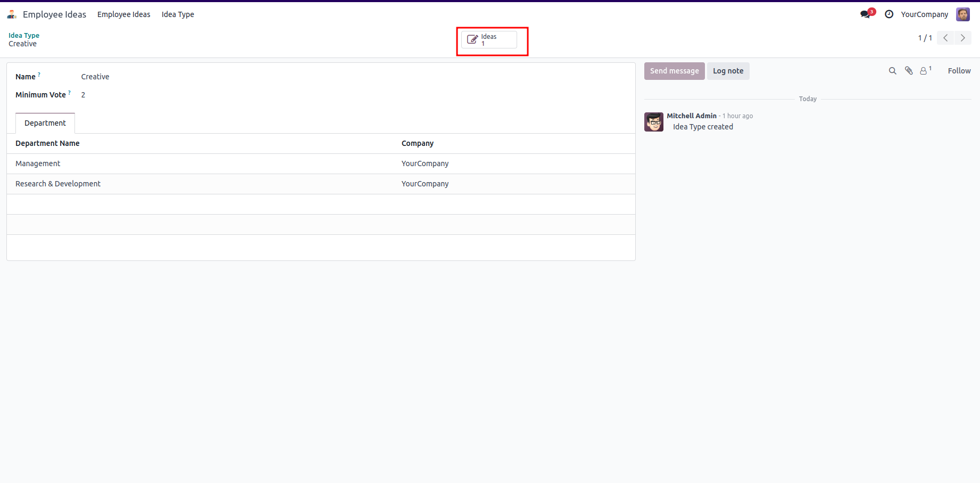Open the activities clock icon
This screenshot has width=980, height=483.
coord(889,14)
